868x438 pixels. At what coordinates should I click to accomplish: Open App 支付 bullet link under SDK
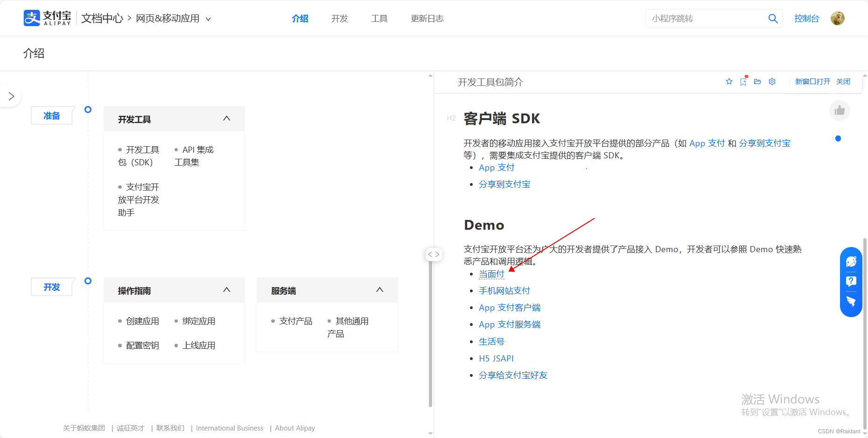click(497, 168)
